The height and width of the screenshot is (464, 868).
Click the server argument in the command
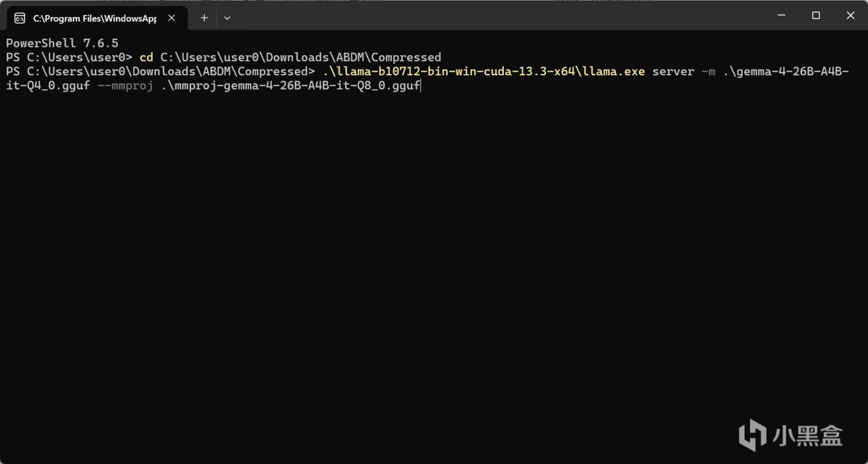tap(673, 71)
